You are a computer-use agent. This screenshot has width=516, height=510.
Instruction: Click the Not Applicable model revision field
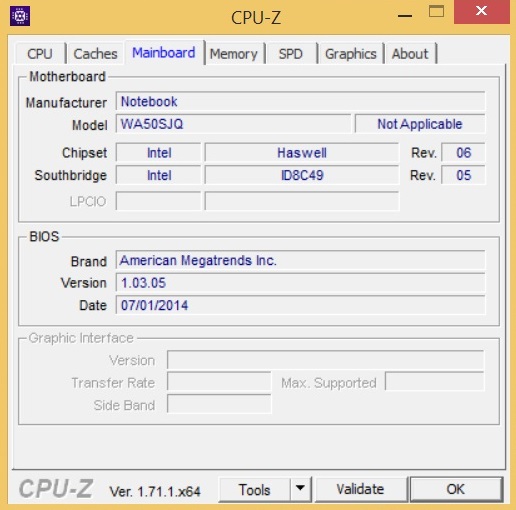tap(420, 124)
